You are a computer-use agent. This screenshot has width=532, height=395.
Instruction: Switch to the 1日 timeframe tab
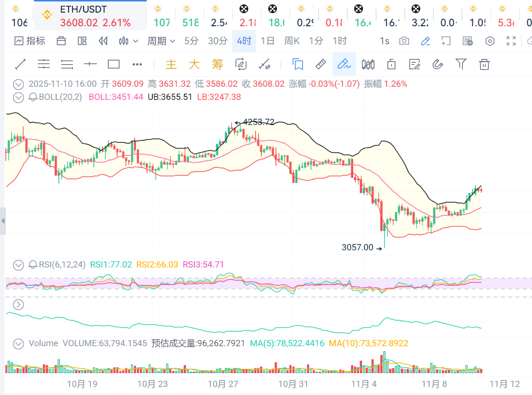tap(268, 41)
